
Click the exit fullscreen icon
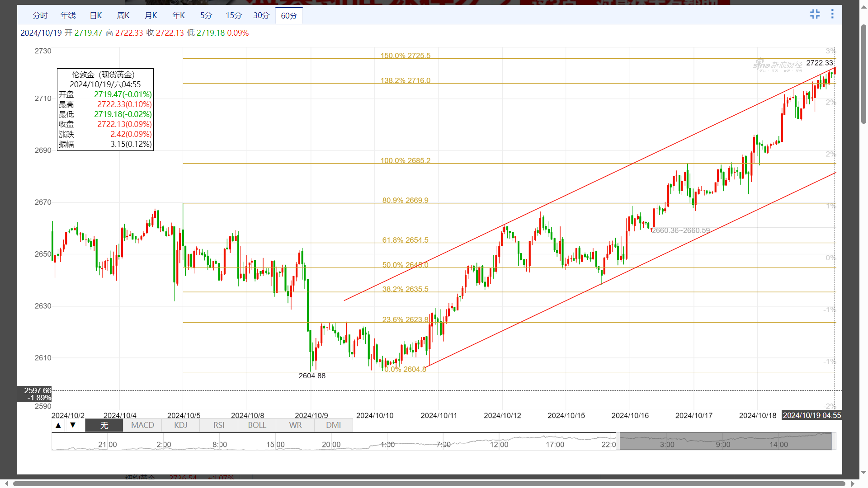(815, 14)
